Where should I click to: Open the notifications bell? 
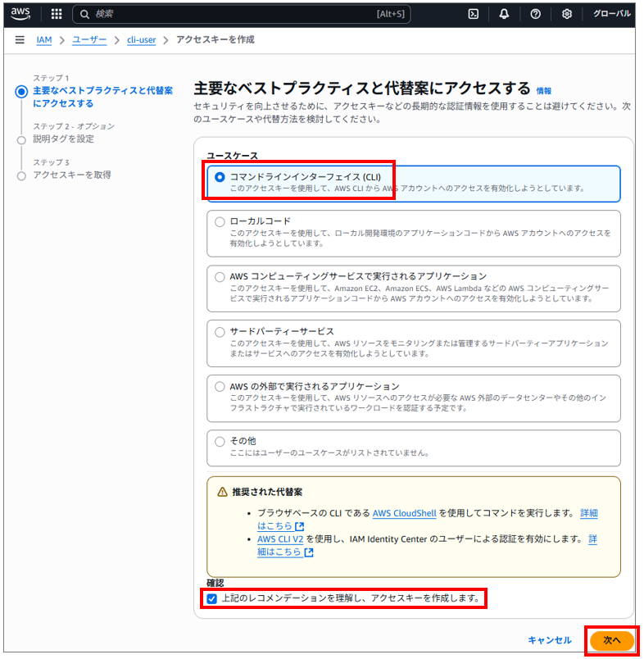(504, 14)
